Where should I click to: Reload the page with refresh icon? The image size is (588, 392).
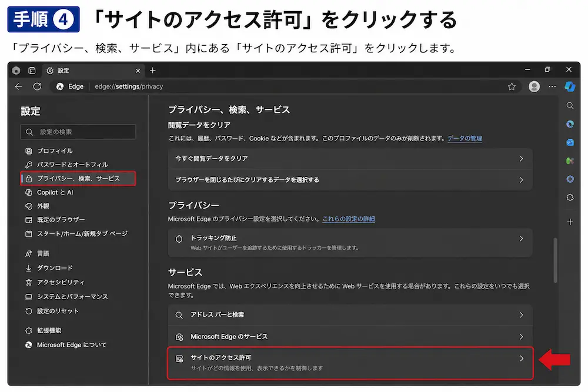tap(36, 86)
